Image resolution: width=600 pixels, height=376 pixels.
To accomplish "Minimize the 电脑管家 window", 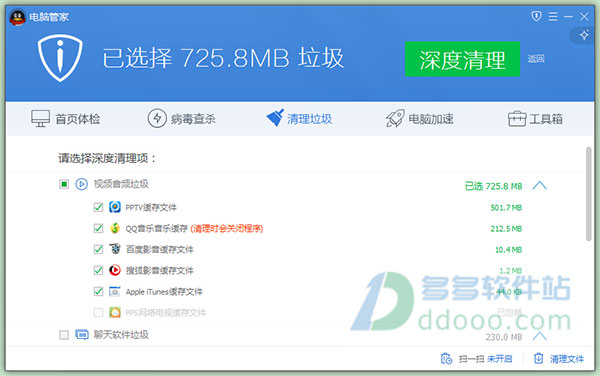I will [x=568, y=16].
